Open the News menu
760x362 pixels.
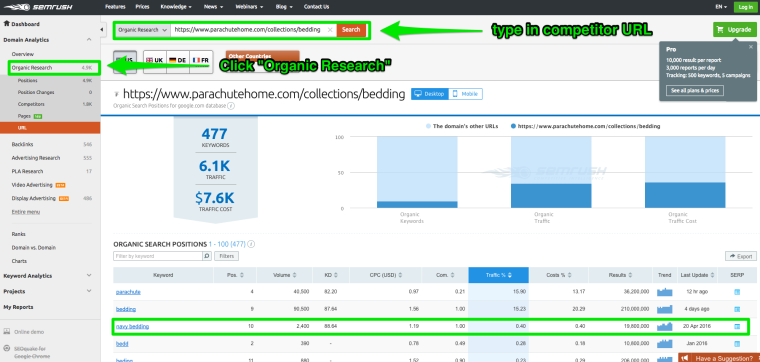click(x=213, y=7)
